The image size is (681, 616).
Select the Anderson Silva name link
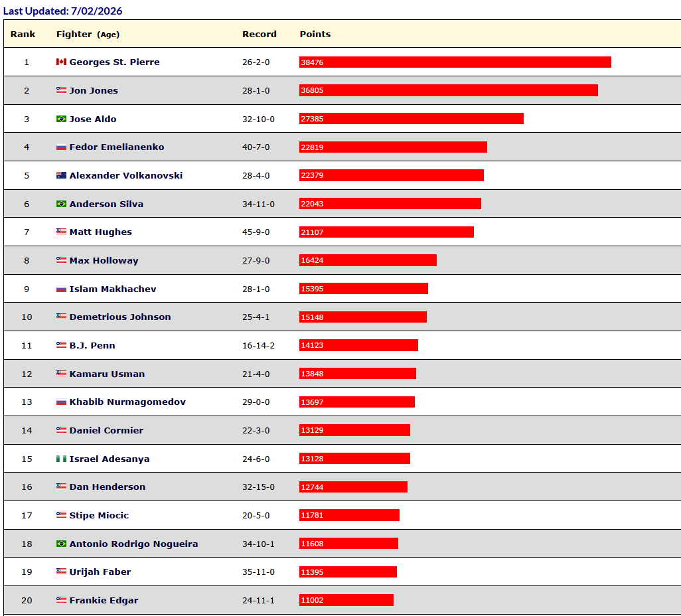pyautogui.click(x=106, y=204)
